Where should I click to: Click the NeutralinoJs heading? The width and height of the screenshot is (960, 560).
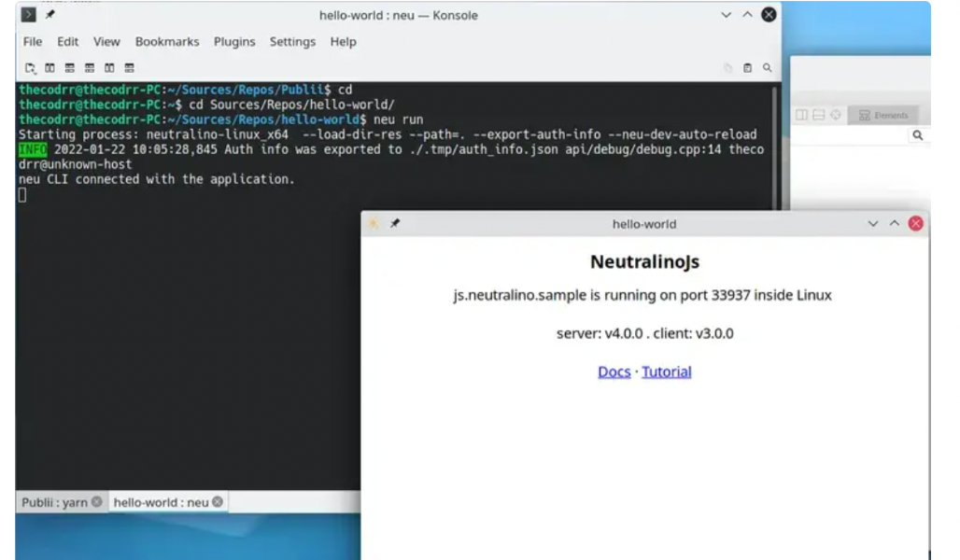tap(644, 262)
